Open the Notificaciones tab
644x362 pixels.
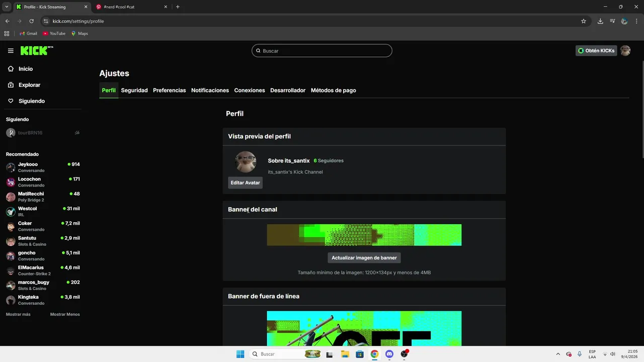click(x=210, y=90)
